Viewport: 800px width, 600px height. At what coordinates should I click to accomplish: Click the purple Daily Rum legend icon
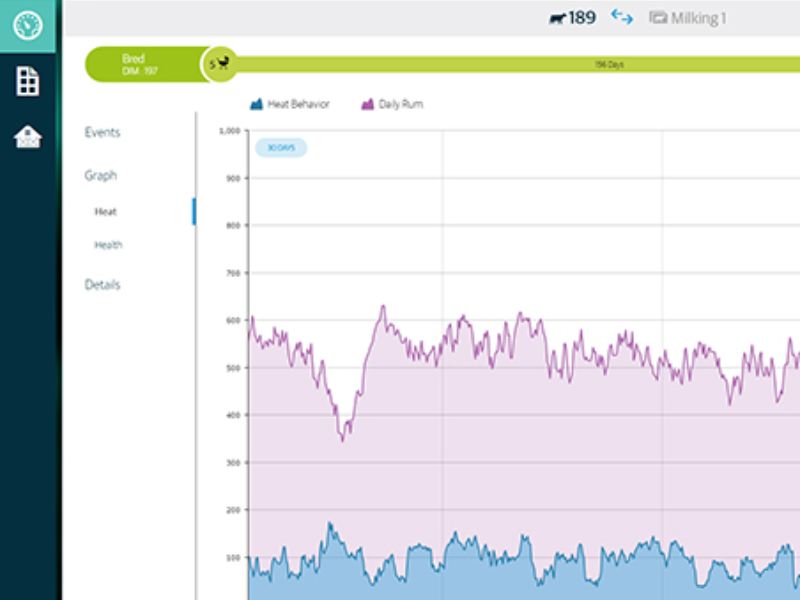[367, 104]
